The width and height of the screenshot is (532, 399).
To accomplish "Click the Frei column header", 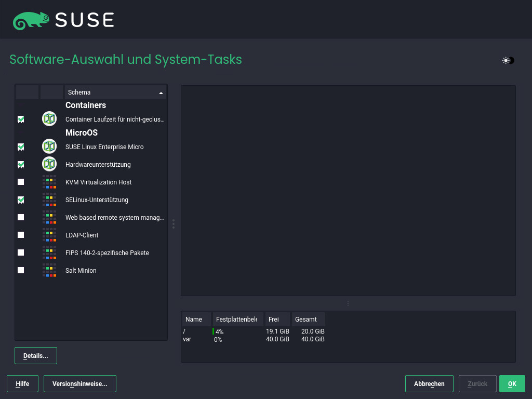I will pos(277,320).
